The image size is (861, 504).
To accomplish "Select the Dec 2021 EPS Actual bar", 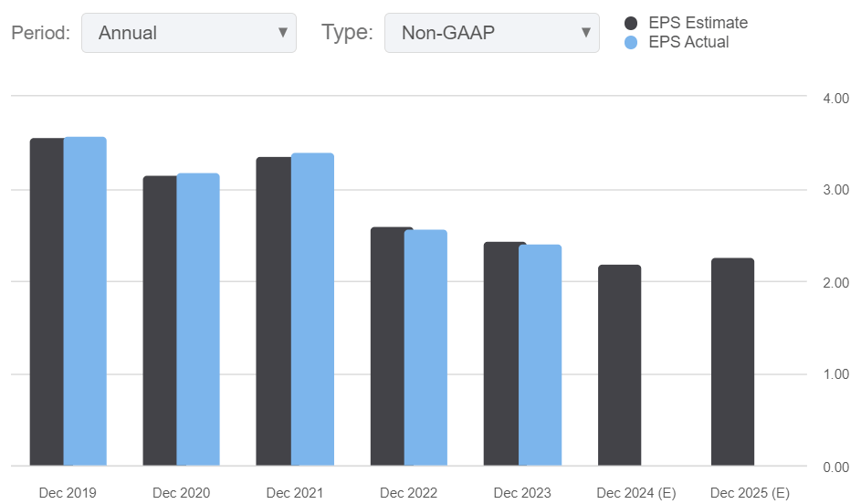I will coord(312,310).
